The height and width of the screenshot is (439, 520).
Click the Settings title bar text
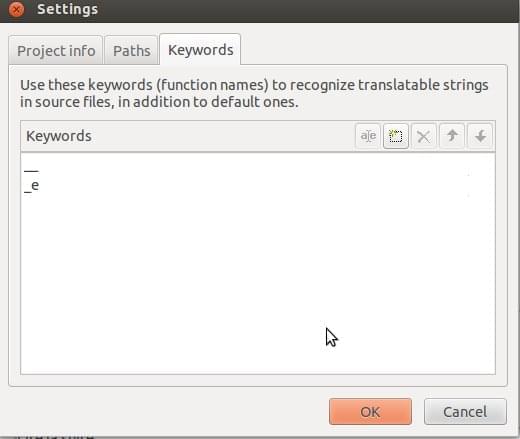67,9
